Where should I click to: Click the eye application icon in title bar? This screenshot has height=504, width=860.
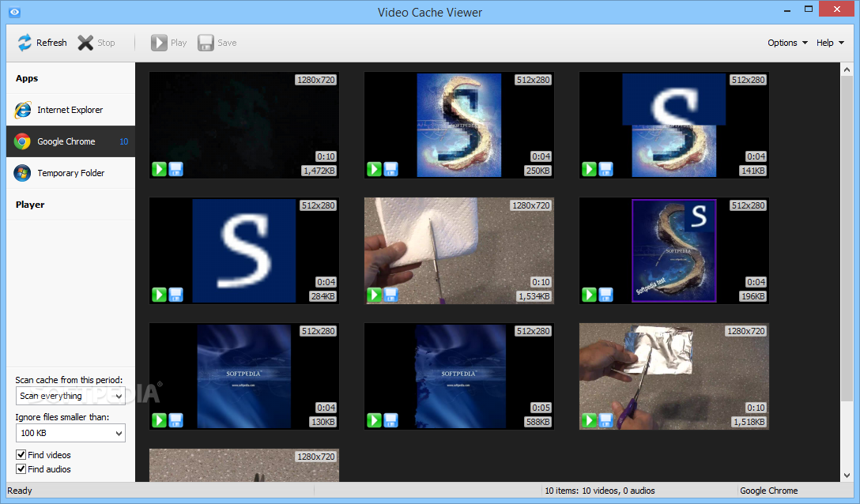pos(15,12)
